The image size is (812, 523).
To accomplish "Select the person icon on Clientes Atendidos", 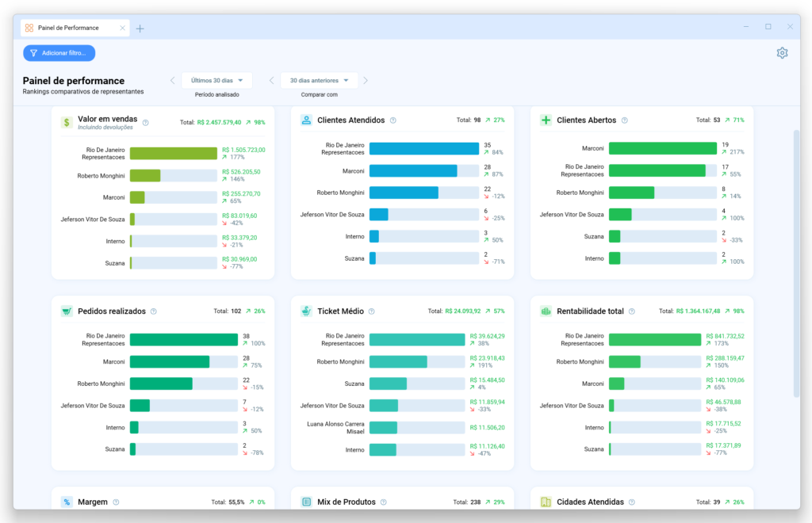I will coord(306,120).
